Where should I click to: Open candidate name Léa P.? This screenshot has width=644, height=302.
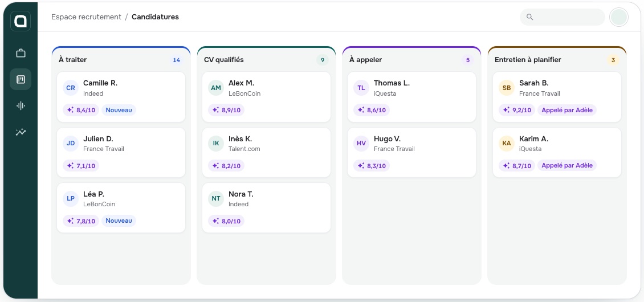pos(93,194)
